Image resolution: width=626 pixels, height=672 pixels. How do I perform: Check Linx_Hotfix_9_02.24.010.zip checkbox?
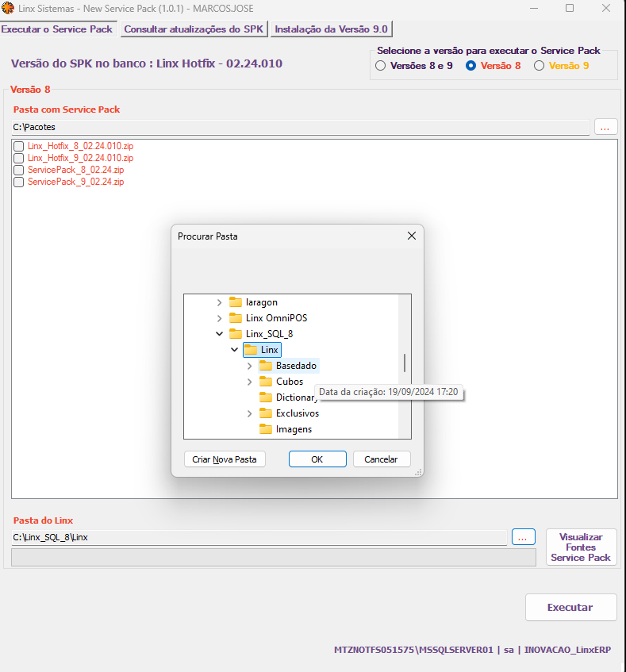point(18,158)
